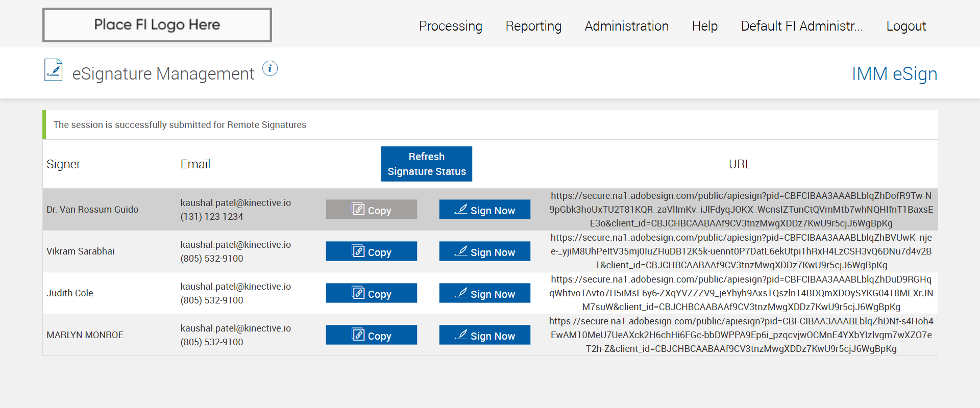Log out using the Logout link

(x=906, y=26)
